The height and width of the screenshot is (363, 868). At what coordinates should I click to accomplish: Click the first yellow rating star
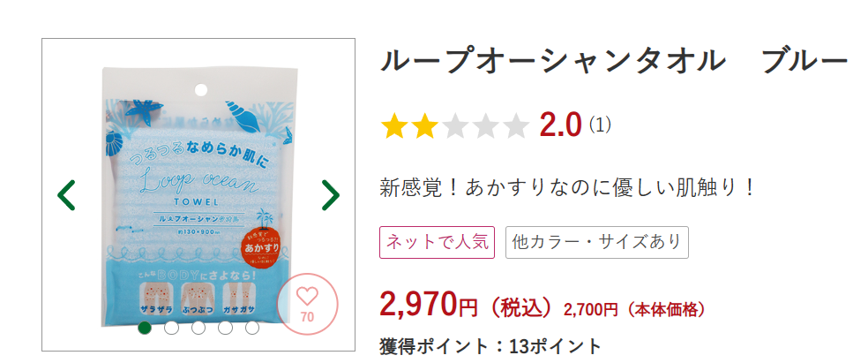393,125
